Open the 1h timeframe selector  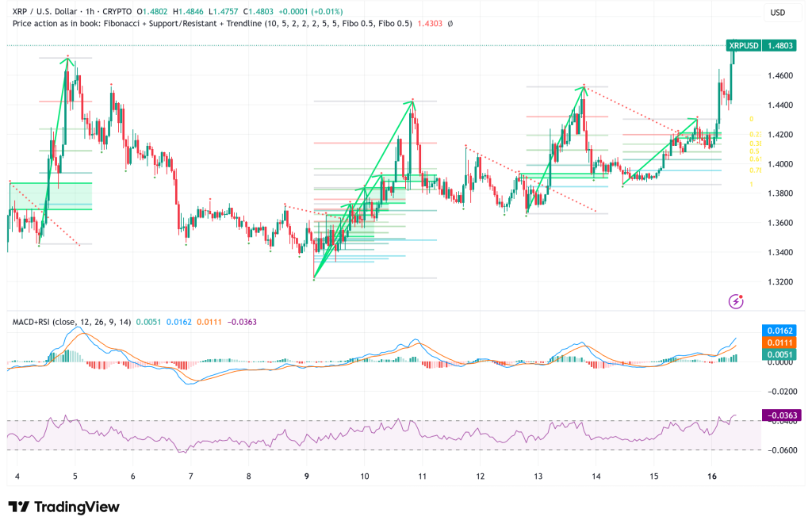click(x=90, y=12)
